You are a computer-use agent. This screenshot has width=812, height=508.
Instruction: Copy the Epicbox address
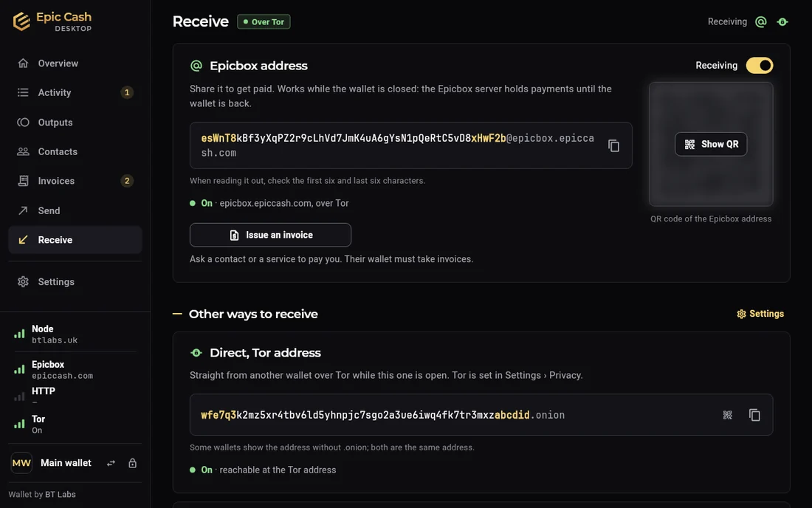(613, 146)
